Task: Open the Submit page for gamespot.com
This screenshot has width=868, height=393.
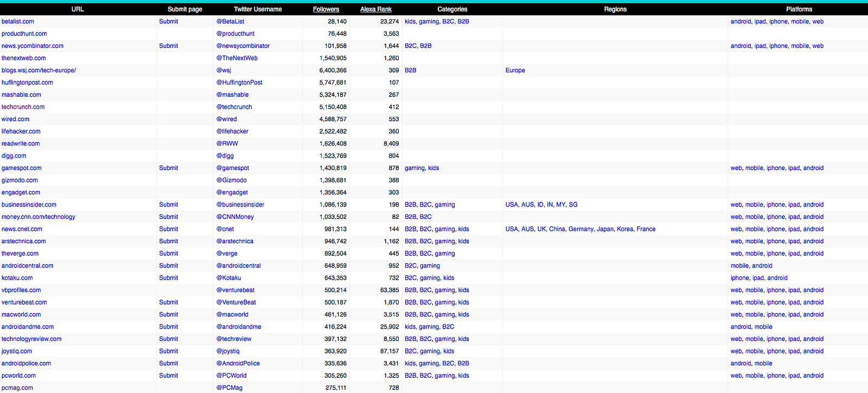Action: pyautogui.click(x=169, y=168)
